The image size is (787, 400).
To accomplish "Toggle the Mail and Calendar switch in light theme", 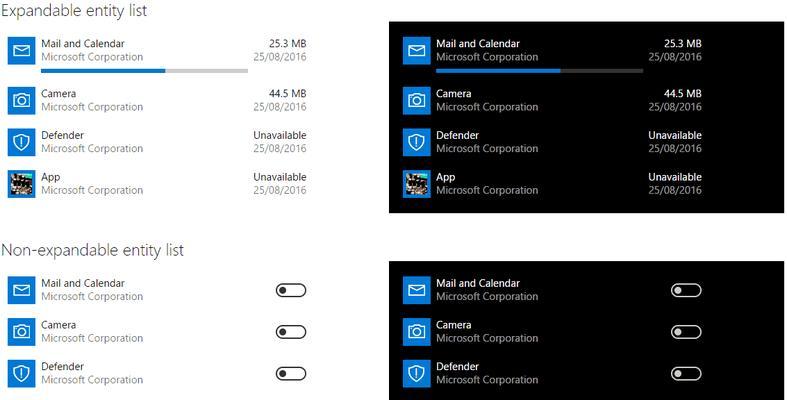I will [x=290, y=290].
